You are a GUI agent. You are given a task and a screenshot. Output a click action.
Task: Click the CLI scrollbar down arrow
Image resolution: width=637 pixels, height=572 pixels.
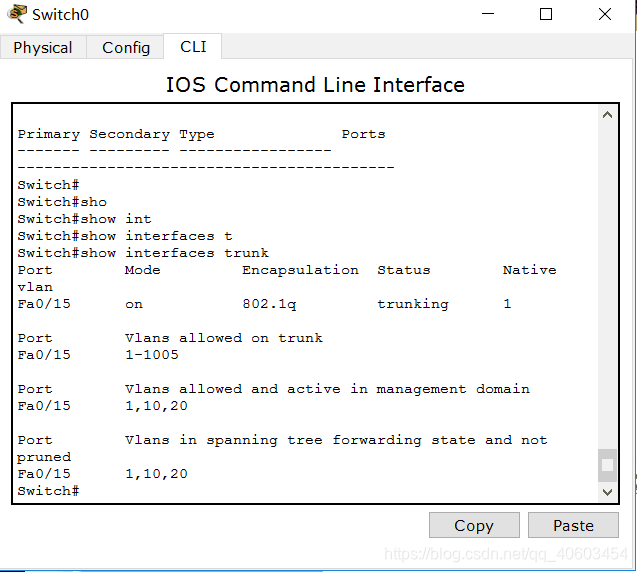pyautogui.click(x=607, y=492)
